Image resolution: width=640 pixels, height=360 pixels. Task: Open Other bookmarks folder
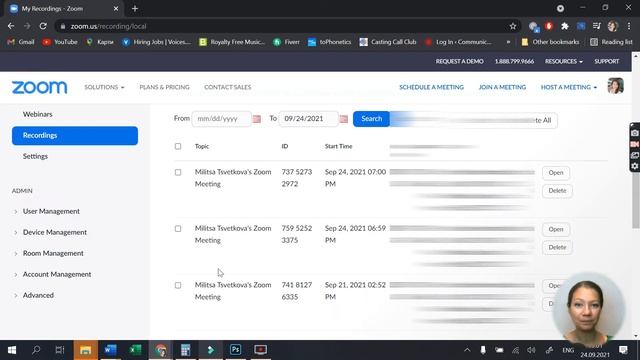click(x=550, y=42)
